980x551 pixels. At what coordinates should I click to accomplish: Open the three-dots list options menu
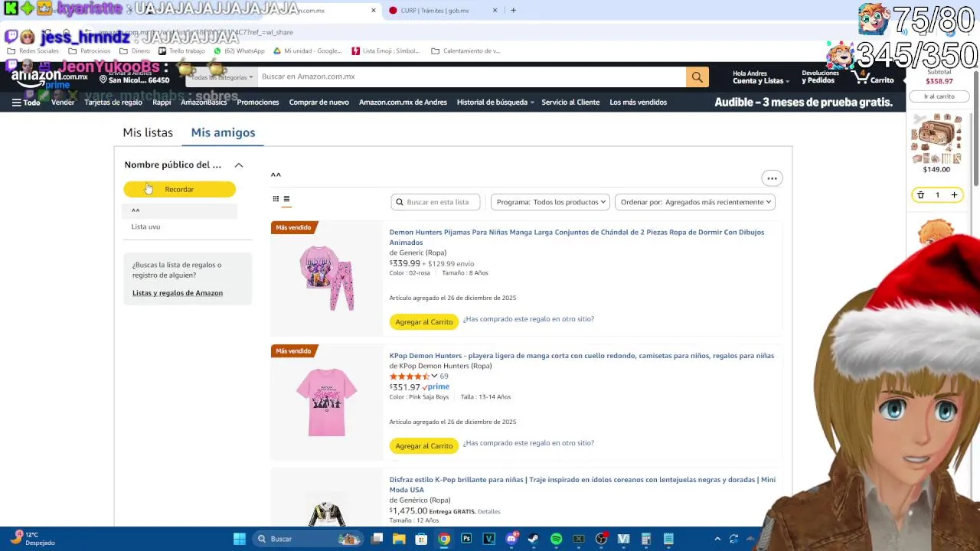[772, 178]
